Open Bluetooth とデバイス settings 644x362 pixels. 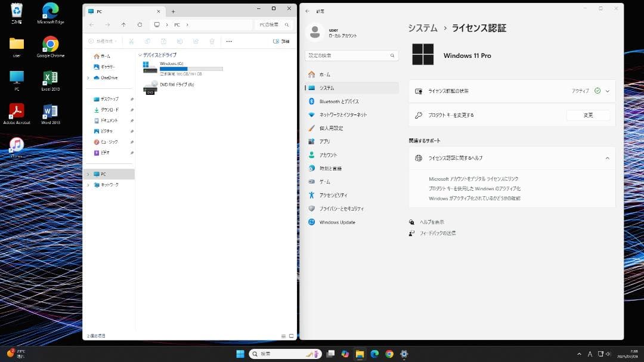[340, 101]
